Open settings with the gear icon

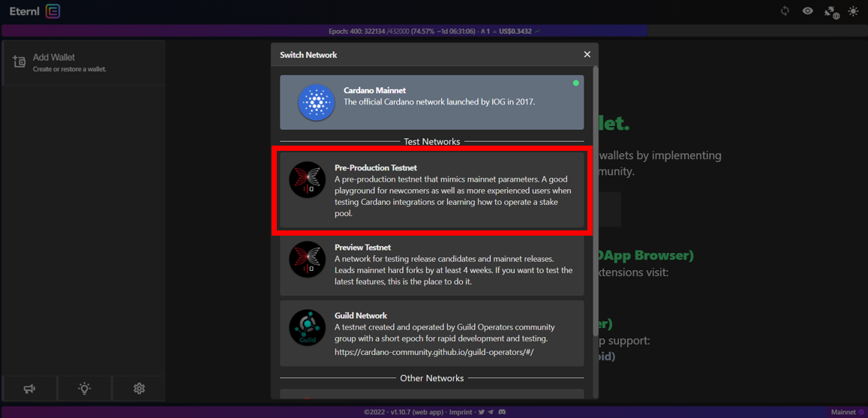pos(139,389)
